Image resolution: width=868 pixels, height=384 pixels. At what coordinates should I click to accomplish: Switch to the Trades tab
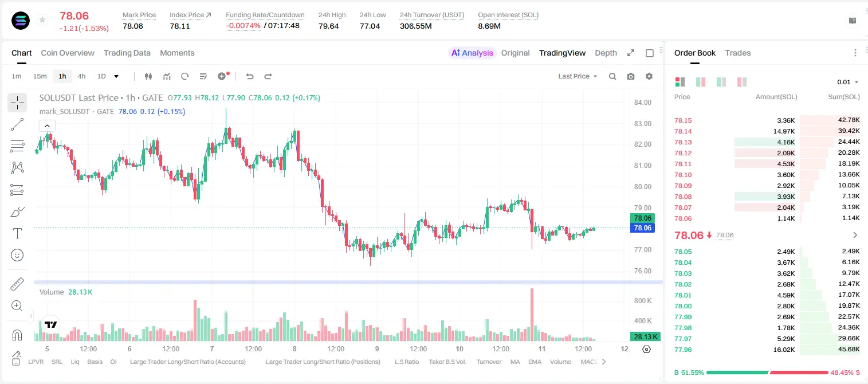(x=738, y=53)
